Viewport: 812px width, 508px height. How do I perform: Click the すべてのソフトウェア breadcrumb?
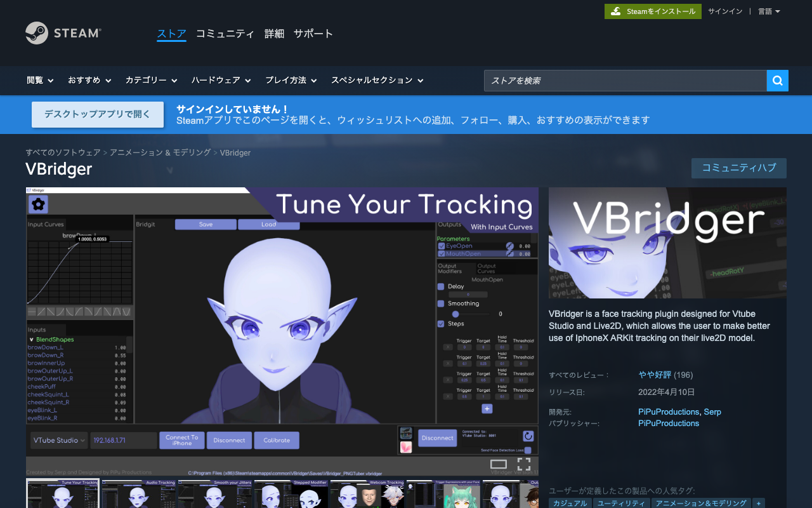(63, 152)
